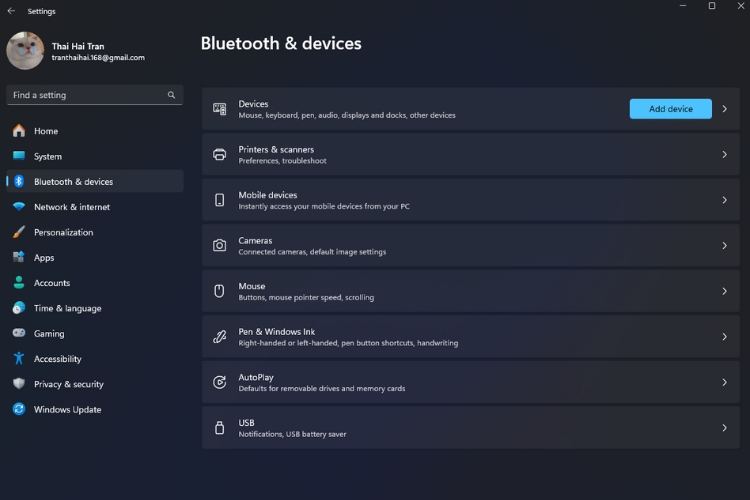750x500 pixels.
Task: Click the search magnifier icon
Action: point(172,95)
